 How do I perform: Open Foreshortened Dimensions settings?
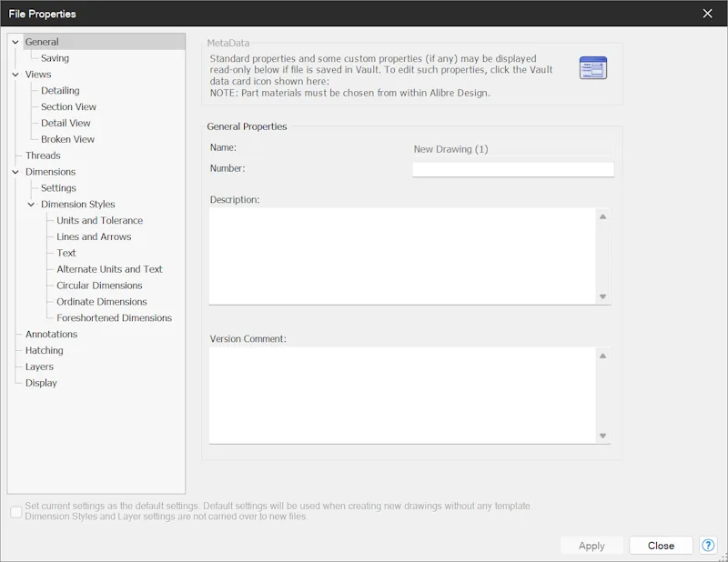point(115,318)
